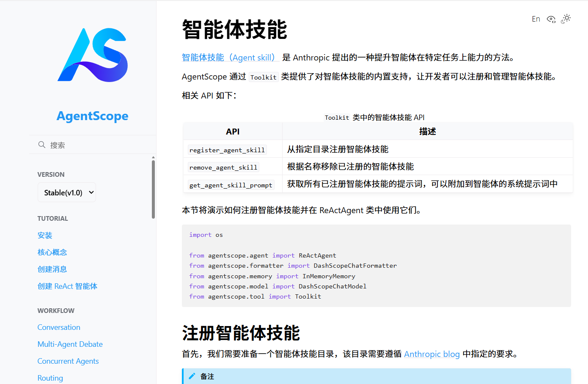The width and height of the screenshot is (588, 384).
Task: Open the Concurrent Agents page
Action: (68, 361)
